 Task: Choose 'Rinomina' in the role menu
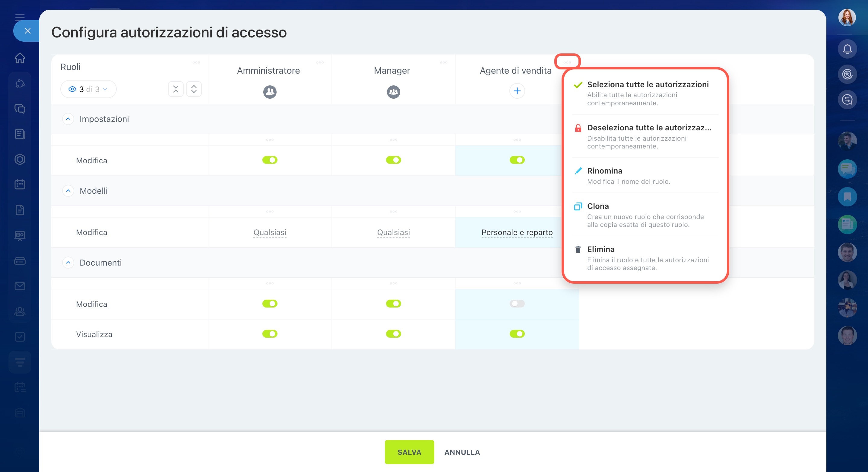(x=604, y=171)
